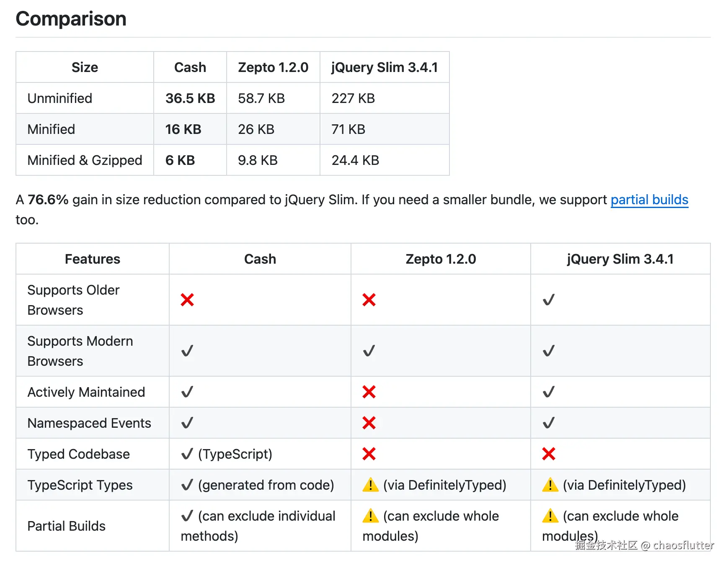The width and height of the screenshot is (728, 565).
Task: Click the 36.5 KB Cash unminified cell
Action: [190, 98]
